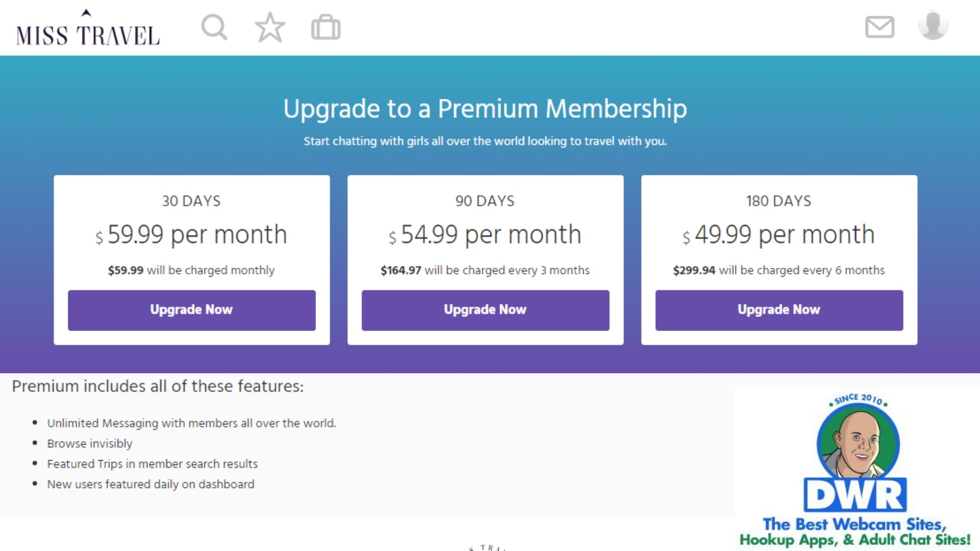Screen dimensions: 980x551
Task: Select the 180 DAYS plan heading
Action: pyautogui.click(x=779, y=201)
